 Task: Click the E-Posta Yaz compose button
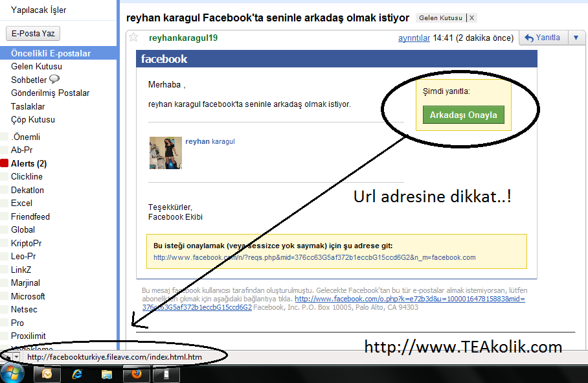33,34
